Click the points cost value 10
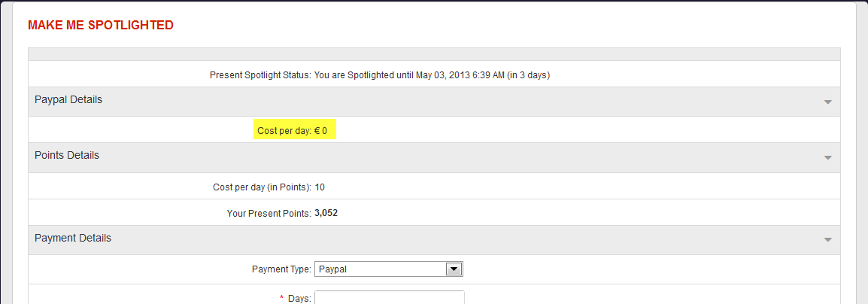This screenshot has height=304, width=868. [x=320, y=187]
